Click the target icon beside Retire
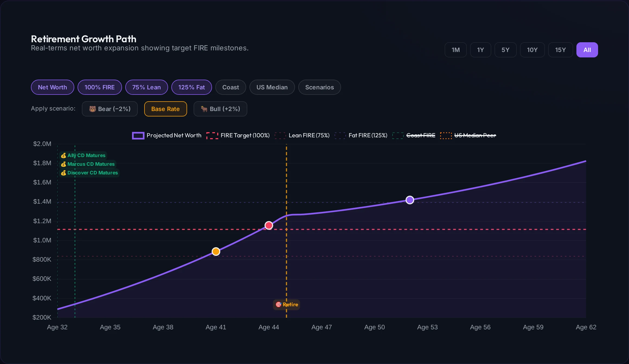Screen dimensions: 629x364 click(278, 305)
